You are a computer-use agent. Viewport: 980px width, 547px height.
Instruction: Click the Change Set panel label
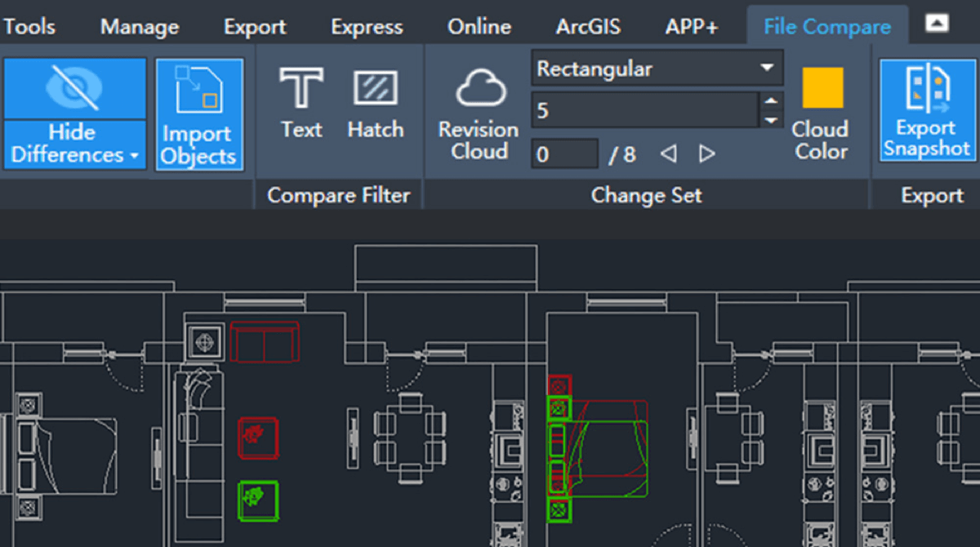coord(646,196)
